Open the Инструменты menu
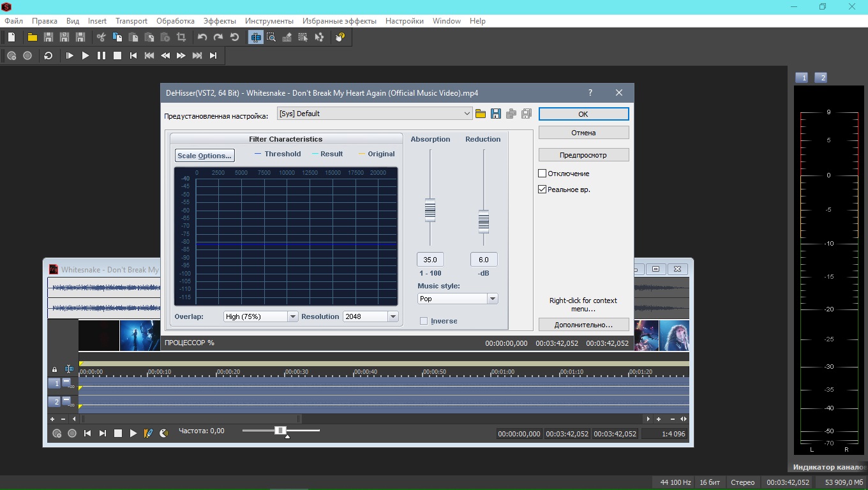The width and height of the screenshot is (868, 490). click(269, 21)
